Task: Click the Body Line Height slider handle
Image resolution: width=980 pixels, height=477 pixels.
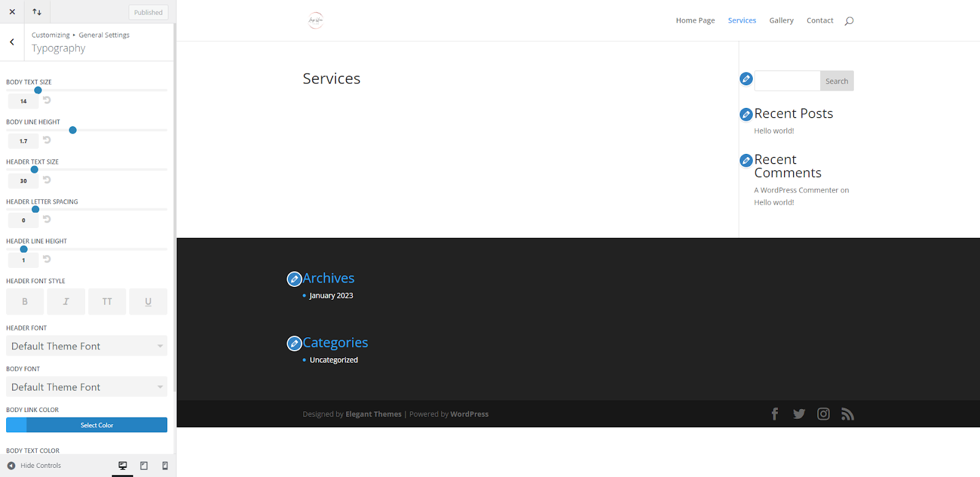Action: [73, 130]
